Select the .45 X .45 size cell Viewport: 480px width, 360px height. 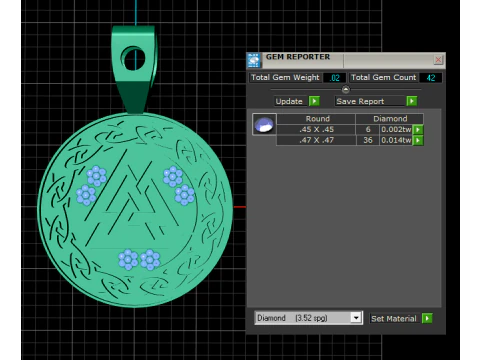316,129
